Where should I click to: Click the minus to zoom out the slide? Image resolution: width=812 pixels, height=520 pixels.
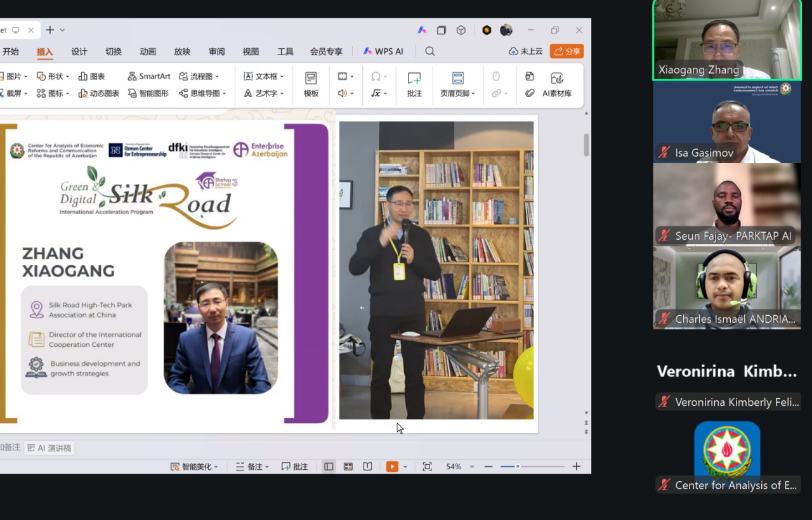click(x=488, y=466)
